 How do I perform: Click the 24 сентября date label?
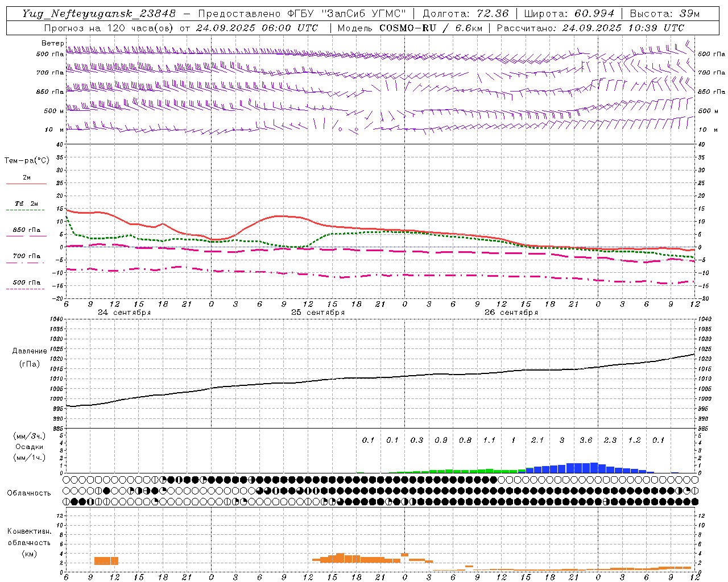(x=124, y=313)
